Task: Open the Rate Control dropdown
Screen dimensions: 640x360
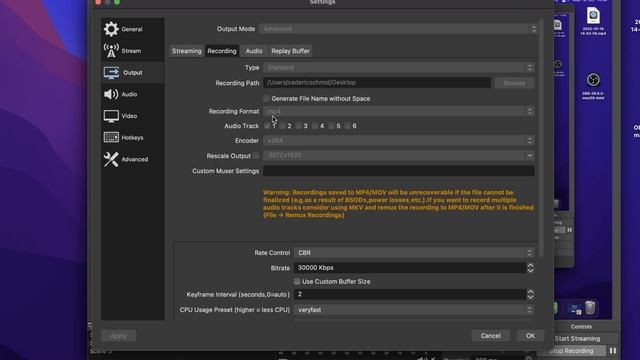Action: pyautogui.click(x=413, y=253)
